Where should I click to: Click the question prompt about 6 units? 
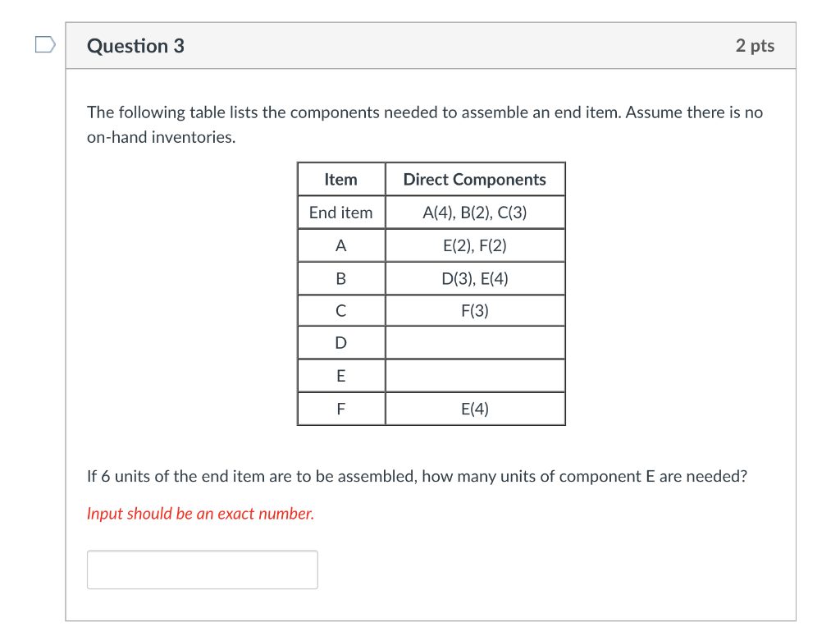pyautogui.click(x=417, y=476)
